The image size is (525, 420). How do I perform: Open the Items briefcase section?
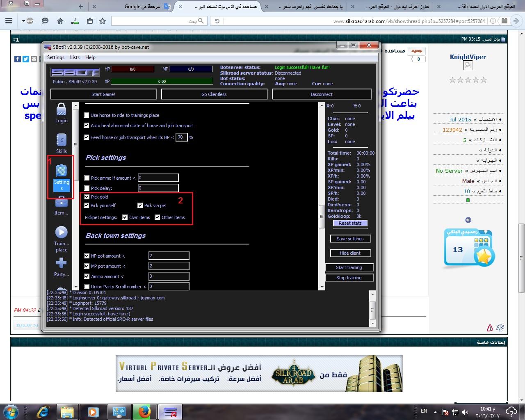61,205
